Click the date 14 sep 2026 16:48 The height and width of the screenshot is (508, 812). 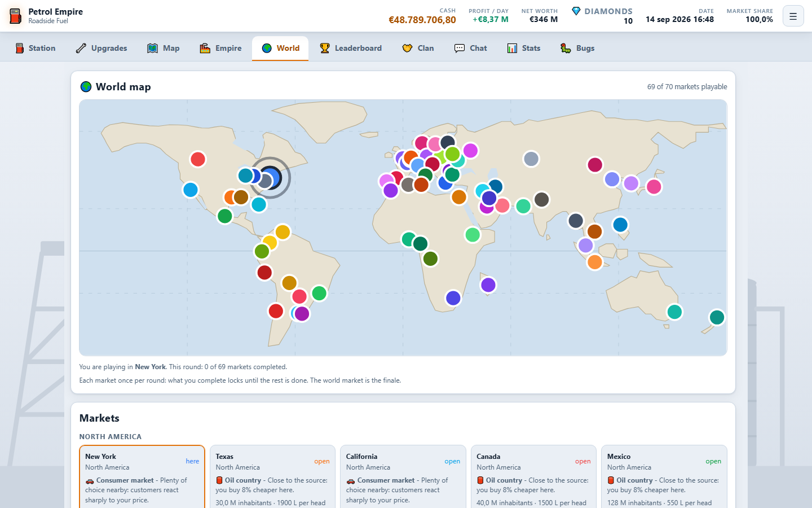click(x=679, y=19)
